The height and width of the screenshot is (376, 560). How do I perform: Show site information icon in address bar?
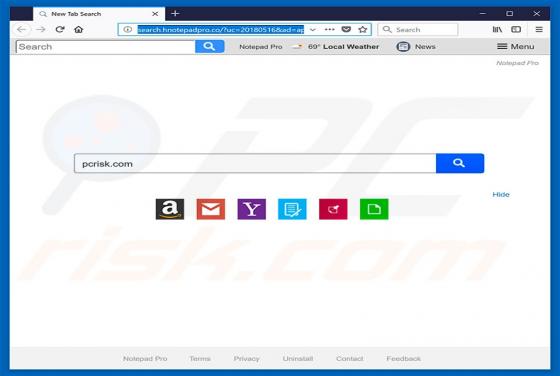pyautogui.click(x=128, y=30)
